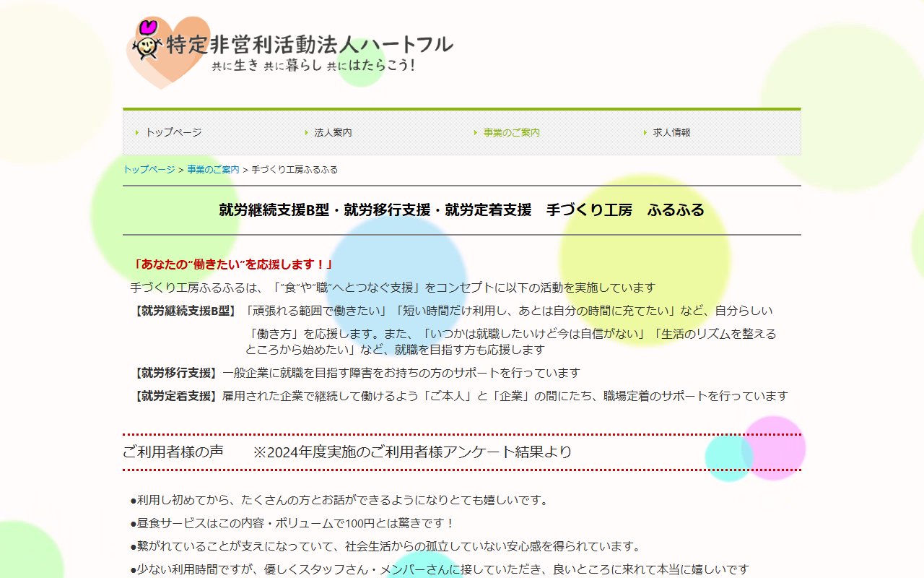Image resolution: width=924 pixels, height=578 pixels.
Task: Click the comment about 昼食サービス 100円
Action: [x=292, y=523]
